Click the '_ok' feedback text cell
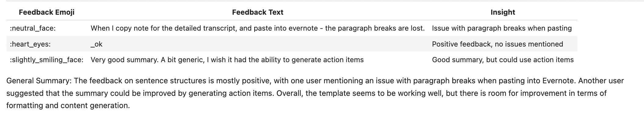This screenshot has height=117, width=644. point(96,44)
